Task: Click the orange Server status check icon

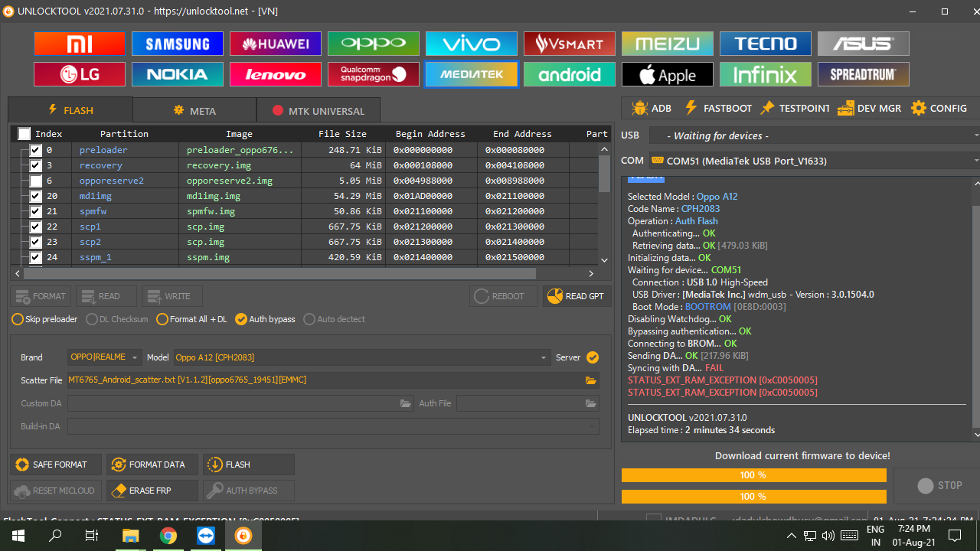Action: (593, 357)
